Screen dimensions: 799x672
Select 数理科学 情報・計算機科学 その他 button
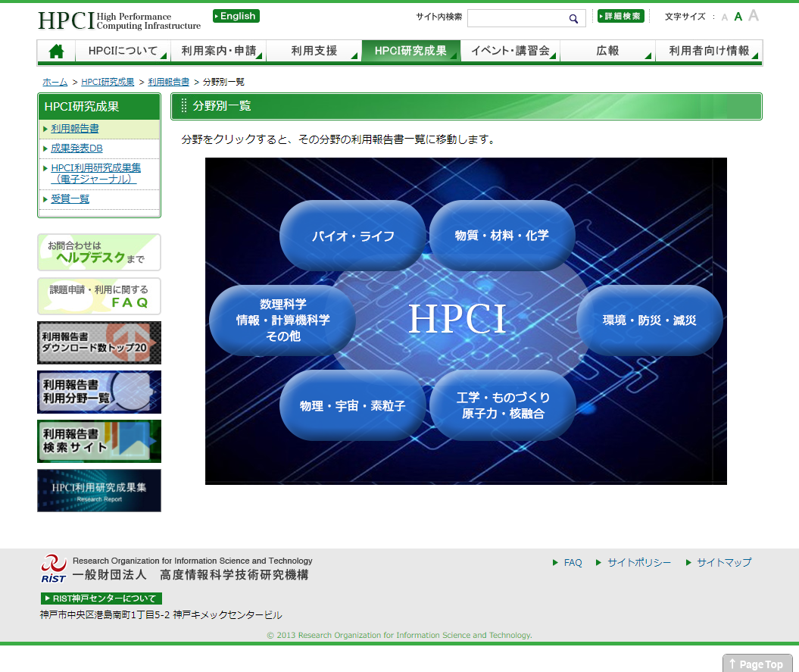tap(282, 320)
